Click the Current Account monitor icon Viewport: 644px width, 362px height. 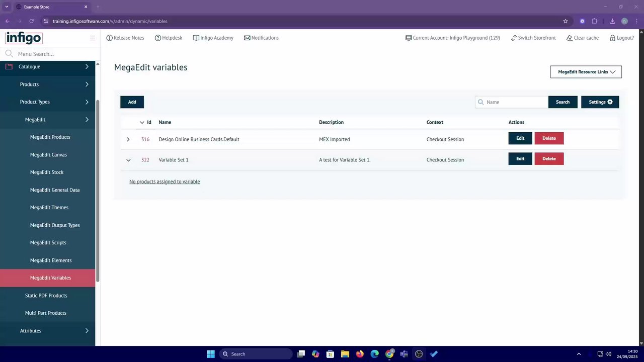(x=409, y=38)
